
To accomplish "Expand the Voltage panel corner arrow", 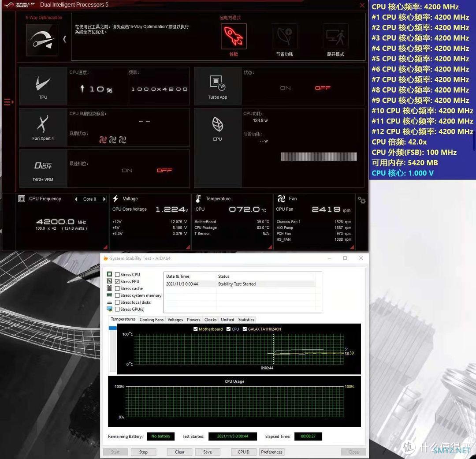I will 188,247.
